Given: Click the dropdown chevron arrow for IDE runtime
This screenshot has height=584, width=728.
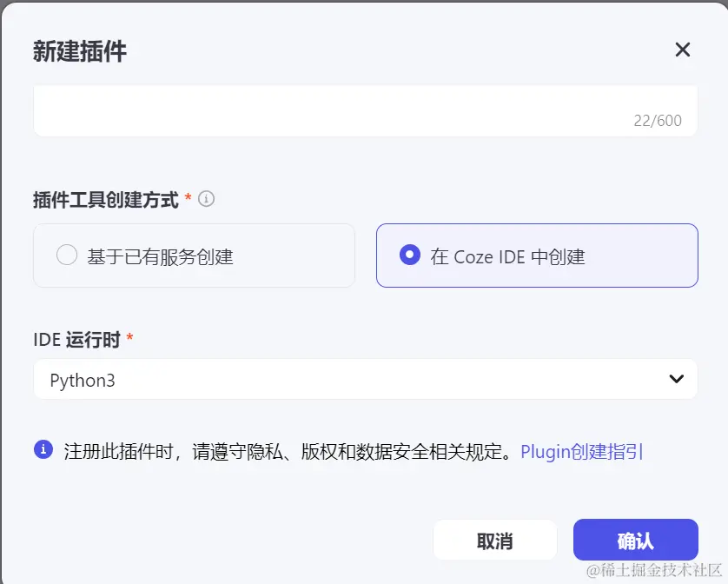Looking at the screenshot, I should pos(677,379).
